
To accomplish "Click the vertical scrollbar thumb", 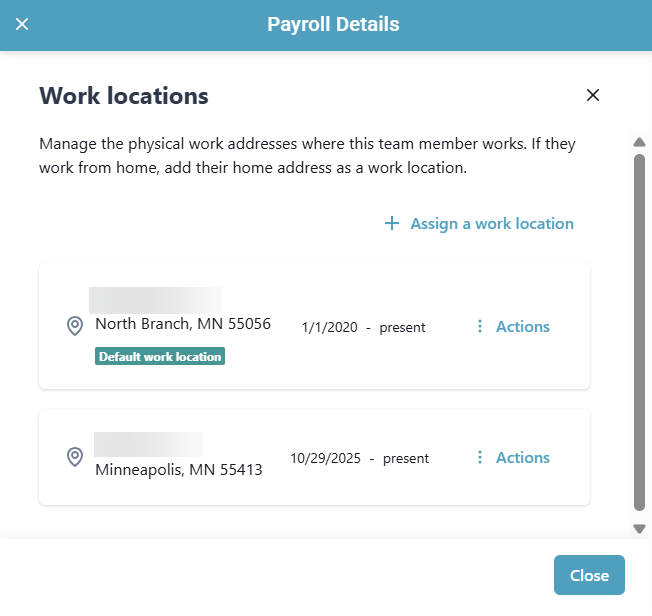I will [639, 330].
